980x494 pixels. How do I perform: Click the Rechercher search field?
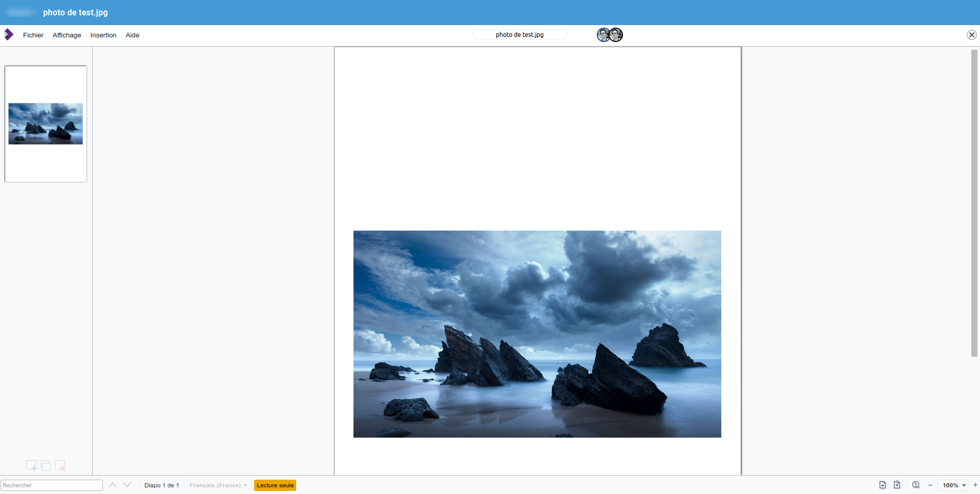[x=51, y=485]
